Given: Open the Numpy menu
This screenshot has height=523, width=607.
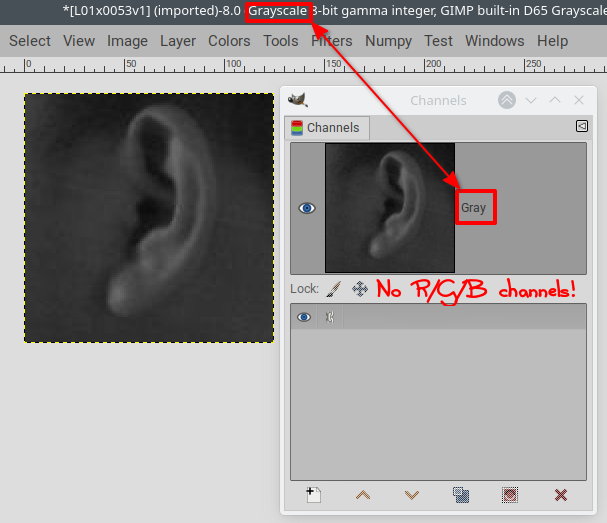Looking at the screenshot, I should click(388, 41).
